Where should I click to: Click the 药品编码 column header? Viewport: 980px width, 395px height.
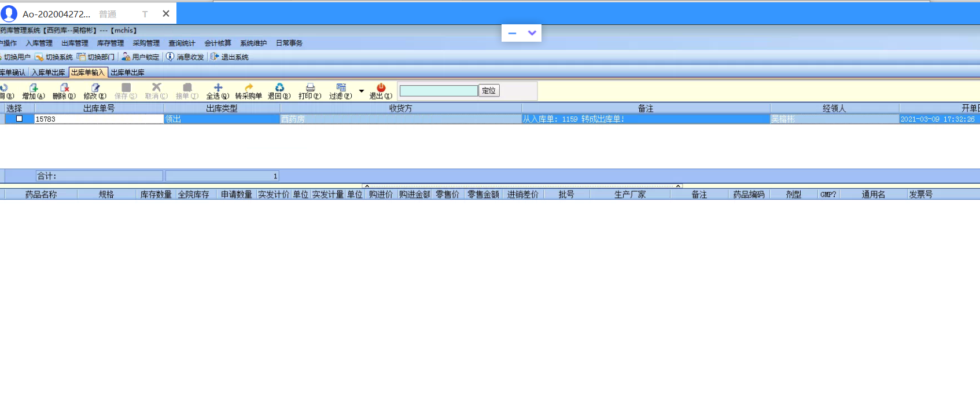749,195
